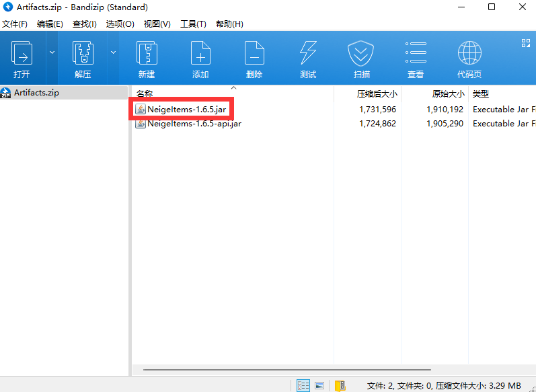The image size is (536, 392).
Task: Click the Code page (代码页) globe icon
Action: coord(469,53)
